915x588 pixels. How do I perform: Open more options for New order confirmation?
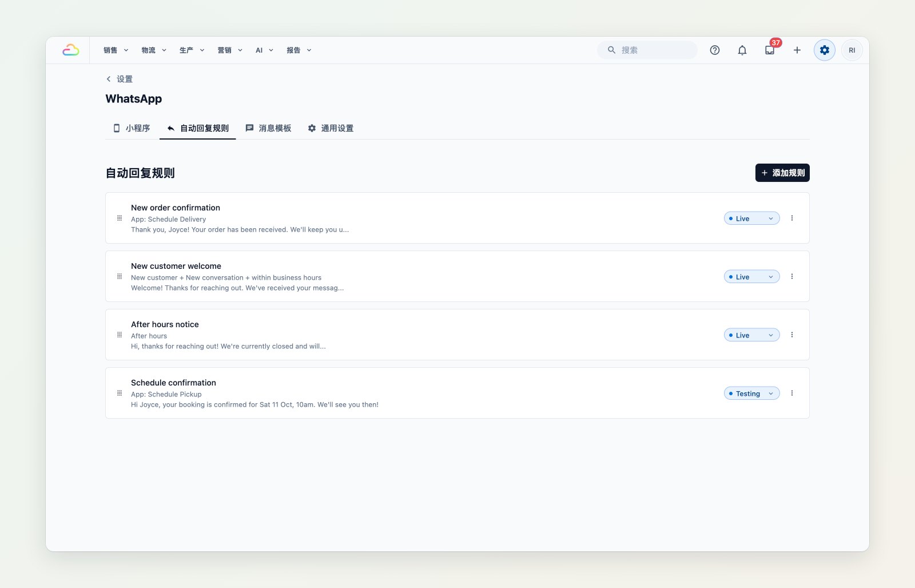pos(792,218)
